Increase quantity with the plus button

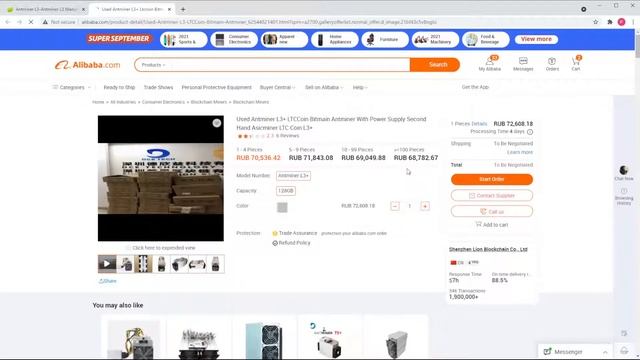(425, 206)
